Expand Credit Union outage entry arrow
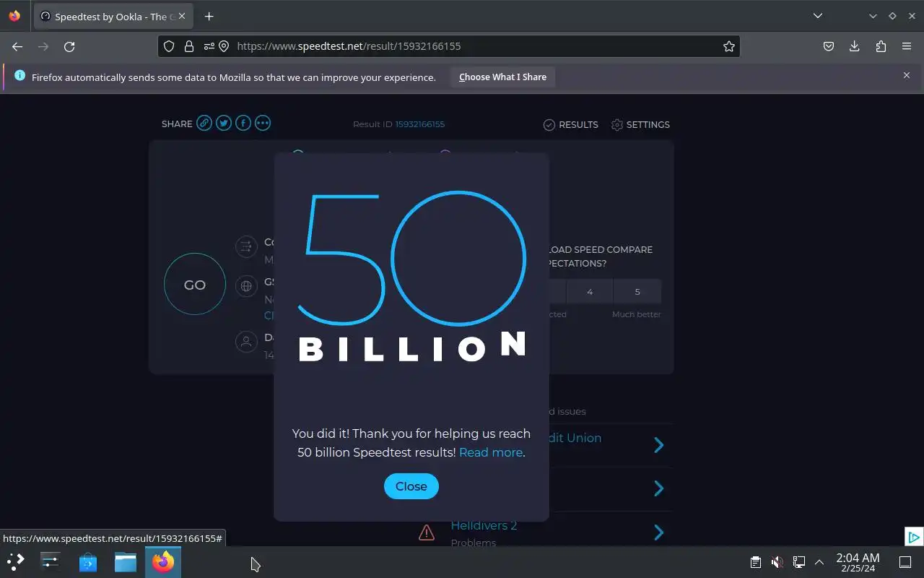The height and width of the screenshot is (578, 924). 658,445
